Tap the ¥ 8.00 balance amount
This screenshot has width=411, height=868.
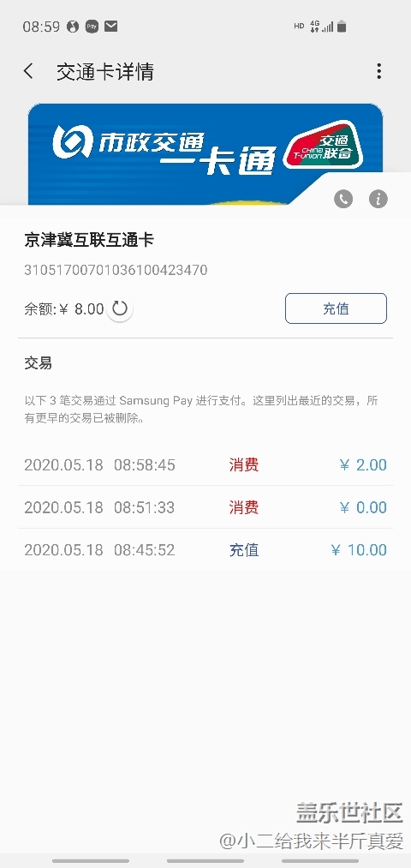click(x=82, y=308)
